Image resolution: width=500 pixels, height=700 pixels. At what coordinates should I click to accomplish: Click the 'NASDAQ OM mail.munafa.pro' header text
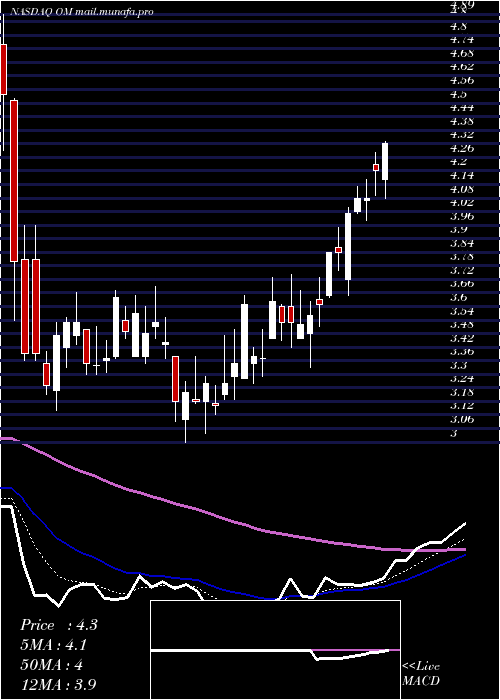coord(81,12)
